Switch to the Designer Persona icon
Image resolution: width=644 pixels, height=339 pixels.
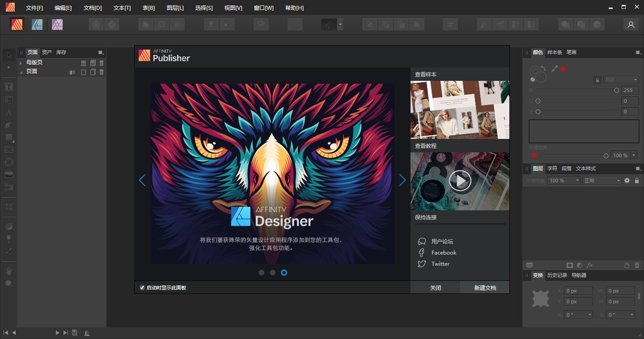click(x=37, y=25)
